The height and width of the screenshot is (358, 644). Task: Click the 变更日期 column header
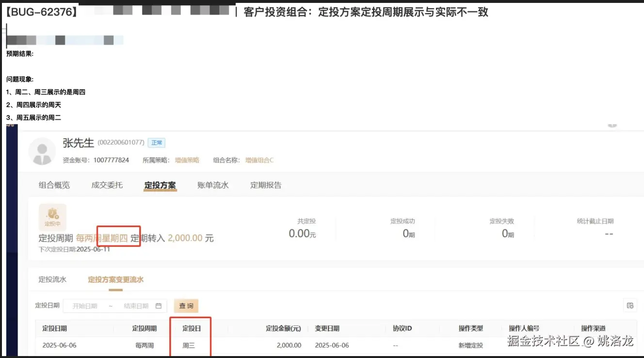coord(327,328)
